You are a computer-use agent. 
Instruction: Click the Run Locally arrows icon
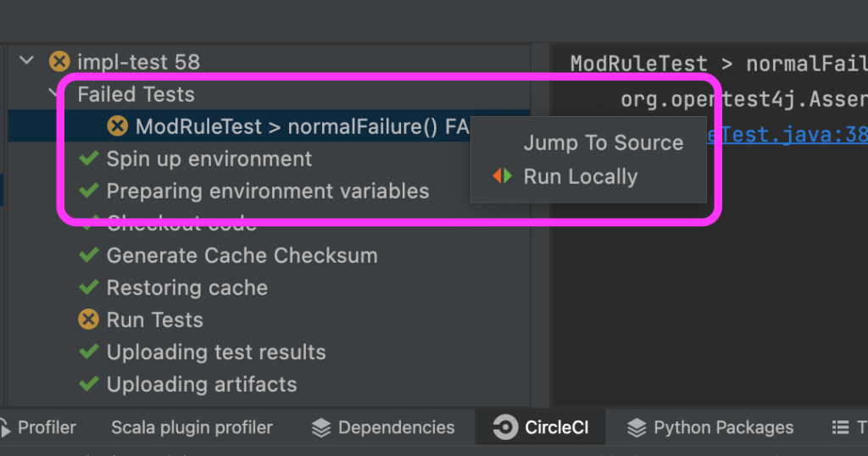coord(503,176)
